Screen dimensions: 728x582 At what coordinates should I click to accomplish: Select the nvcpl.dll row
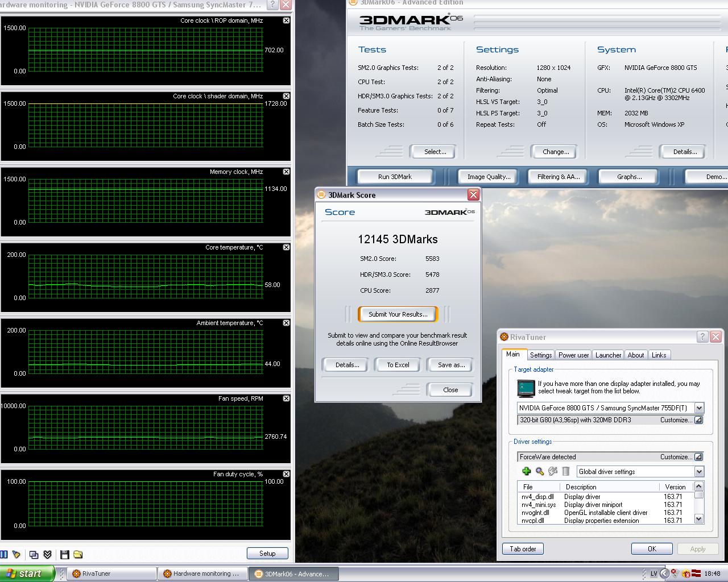click(x=605, y=521)
